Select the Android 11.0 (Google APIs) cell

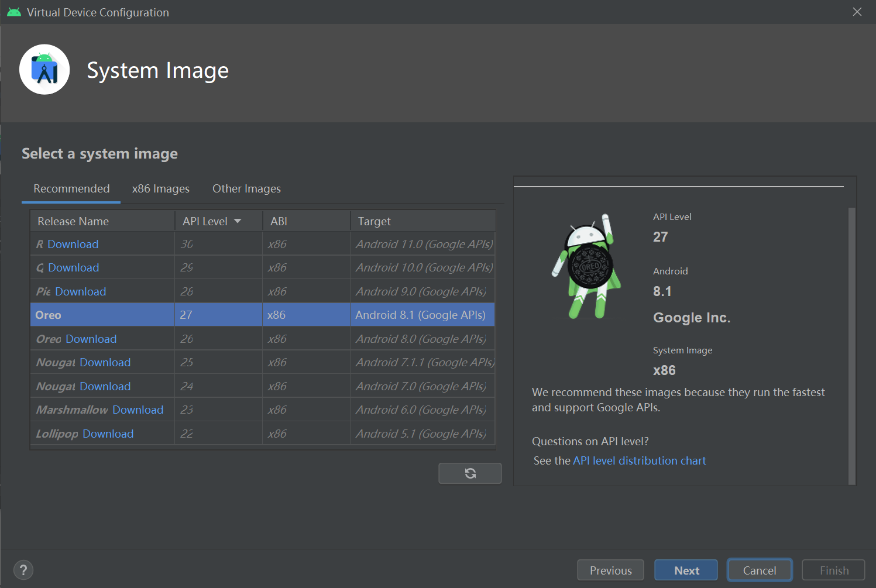coord(422,244)
